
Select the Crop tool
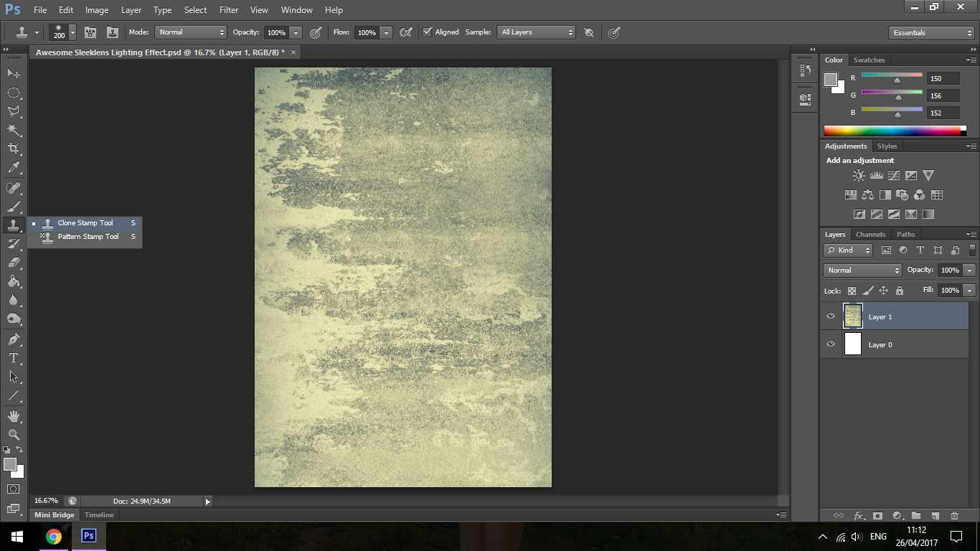tap(14, 149)
